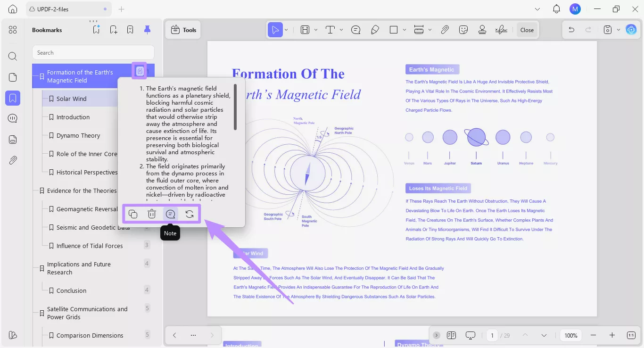Click the bookmark icon with chevron in header
Image resolution: width=644 pixels, height=348 pixels.
tap(130, 30)
